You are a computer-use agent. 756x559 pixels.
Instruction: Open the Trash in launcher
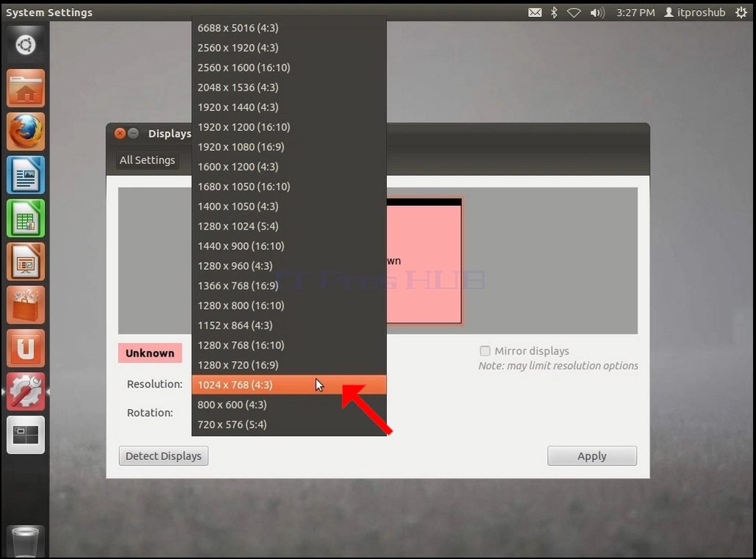pos(26,542)
